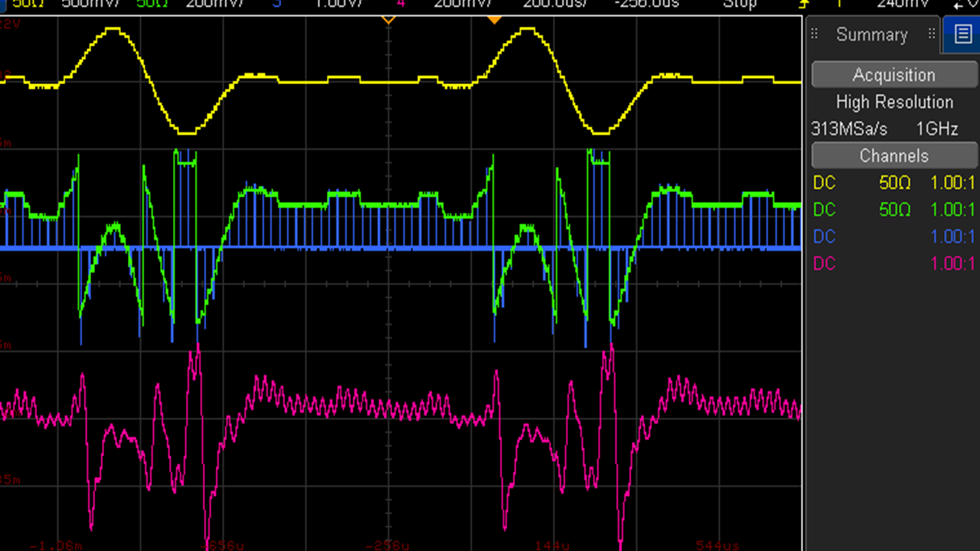
Task: Open the sidebar menu list icon
Action: (962, 34)
